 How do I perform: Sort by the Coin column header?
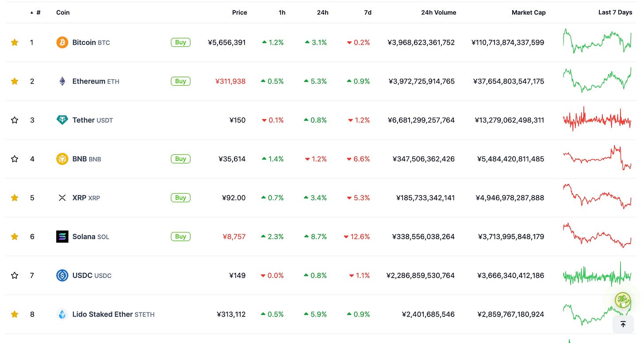tap(63, 12)
